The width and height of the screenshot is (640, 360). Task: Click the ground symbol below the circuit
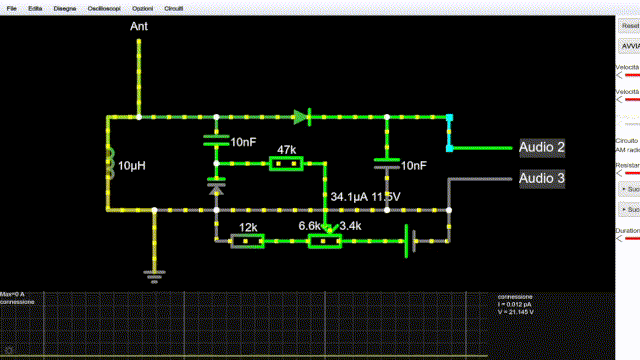click(x=154, y=277)
